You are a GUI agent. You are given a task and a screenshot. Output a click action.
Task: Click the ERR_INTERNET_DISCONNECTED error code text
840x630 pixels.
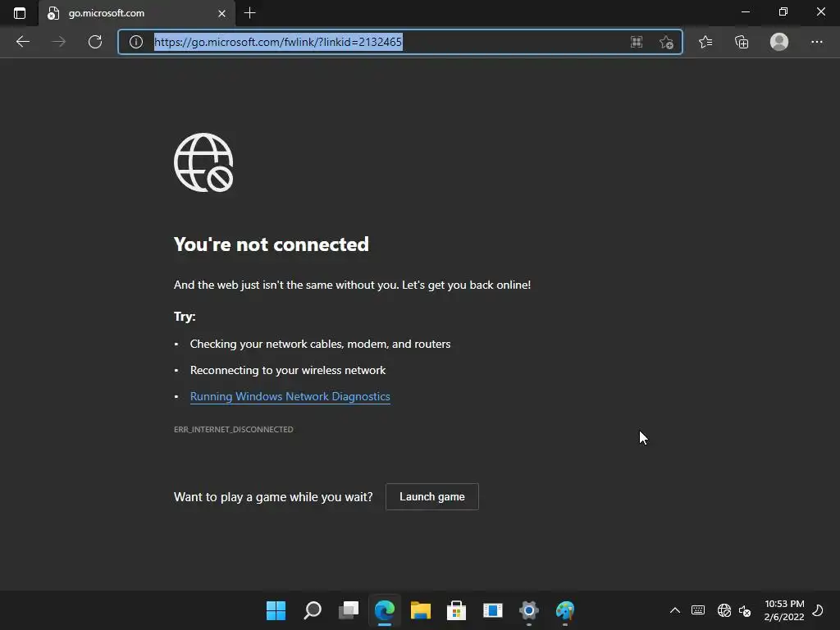click(x=234, y=429)
